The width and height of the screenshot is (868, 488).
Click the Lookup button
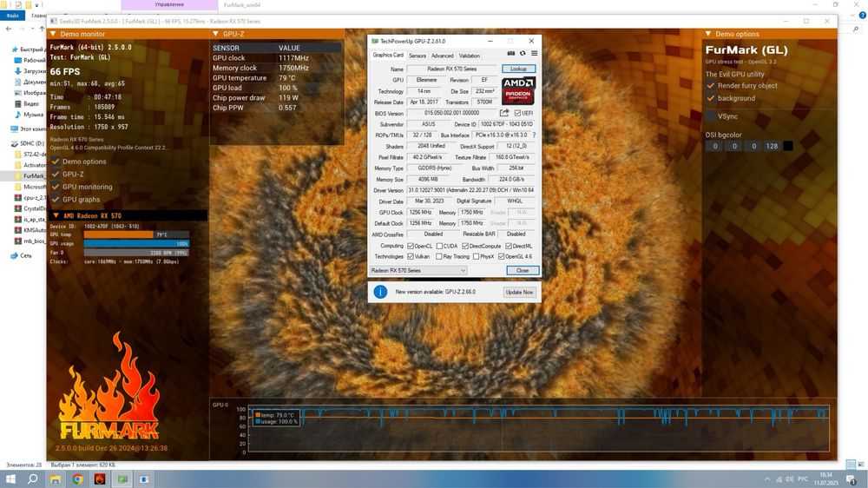point(519,69)
